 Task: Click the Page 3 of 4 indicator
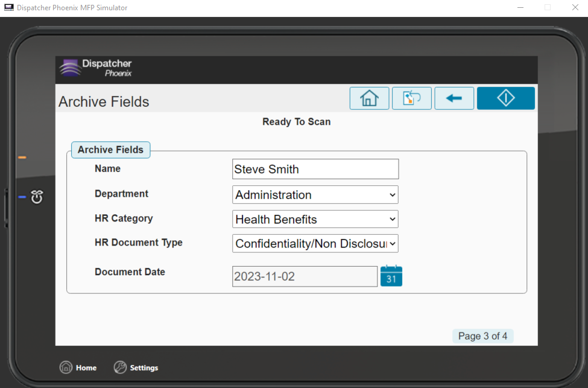pos(482,336)
